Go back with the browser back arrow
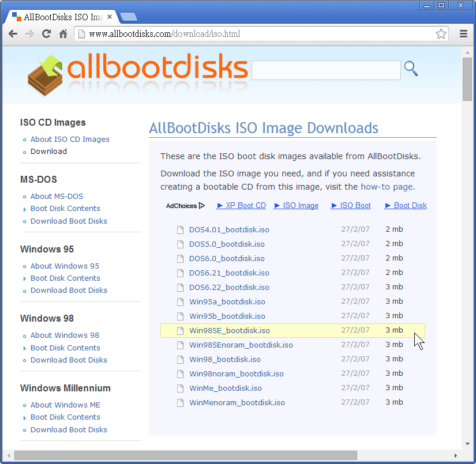This screenshot has width=476, height=464. pyautogui.click(x=13, y=33)
